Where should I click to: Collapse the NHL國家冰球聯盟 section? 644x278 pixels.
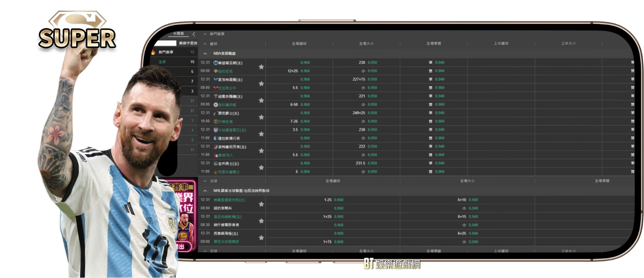click(x=205, y=191)
